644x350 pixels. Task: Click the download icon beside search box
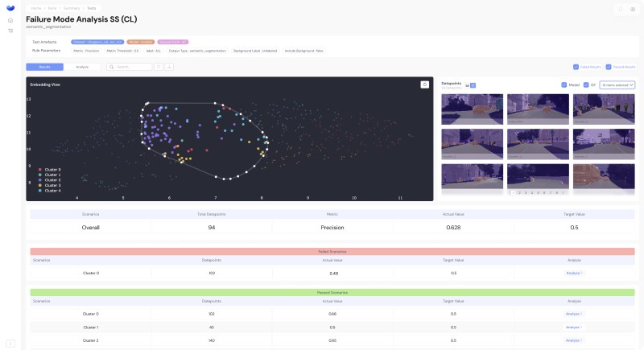click(x=169, y=67)
